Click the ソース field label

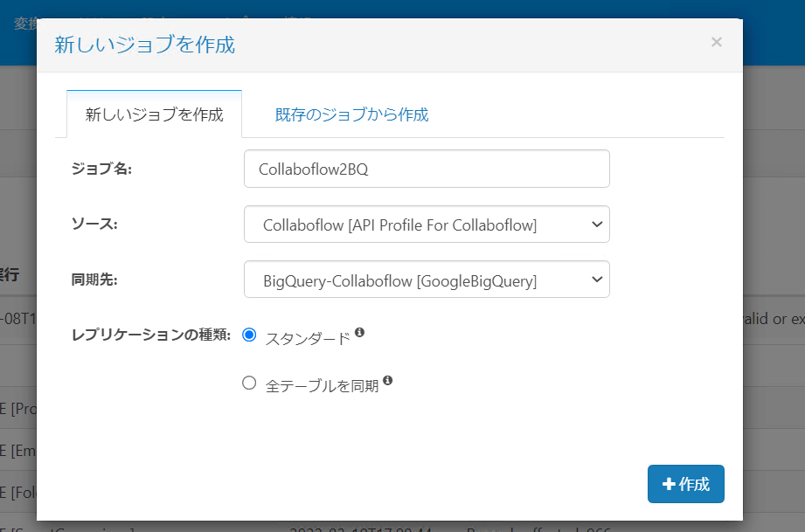pyautogui.click(x=94, y=224)
